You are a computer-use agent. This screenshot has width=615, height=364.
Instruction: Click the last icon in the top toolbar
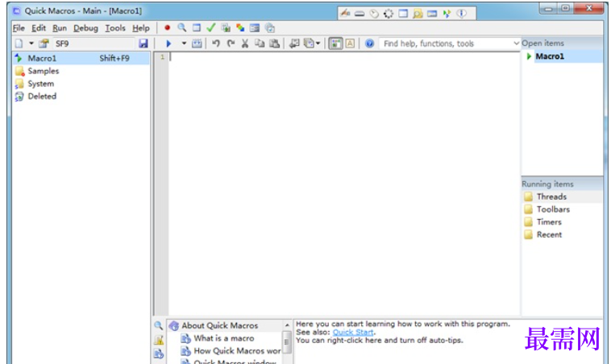[x=269, y=28]
